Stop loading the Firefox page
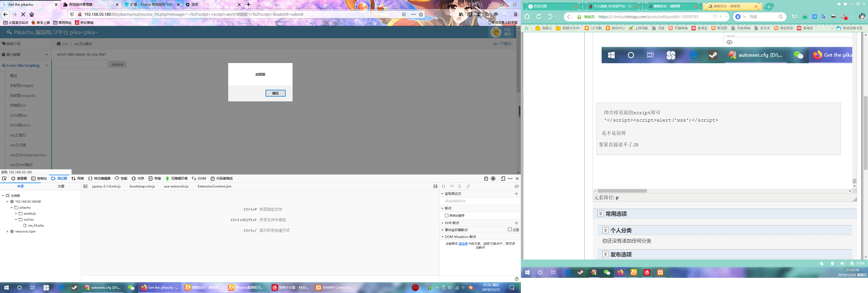This screenshot has width=868, height=293. (23, 14)
